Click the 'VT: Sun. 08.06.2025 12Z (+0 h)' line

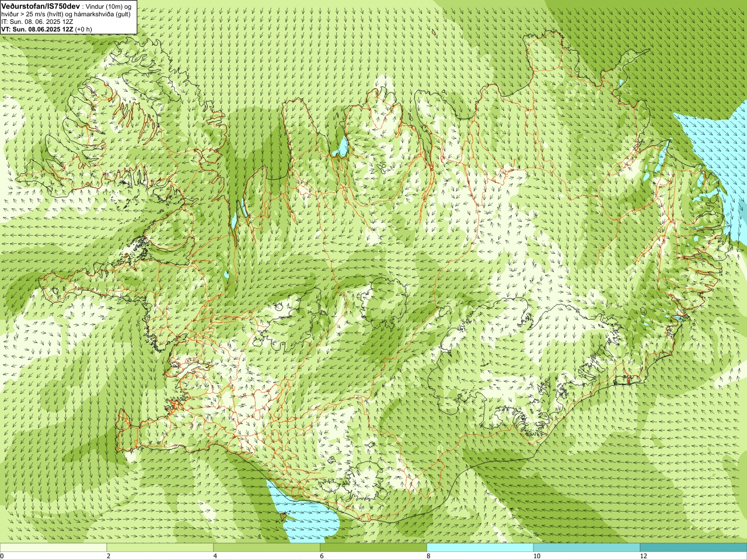[x=47, y=29]
